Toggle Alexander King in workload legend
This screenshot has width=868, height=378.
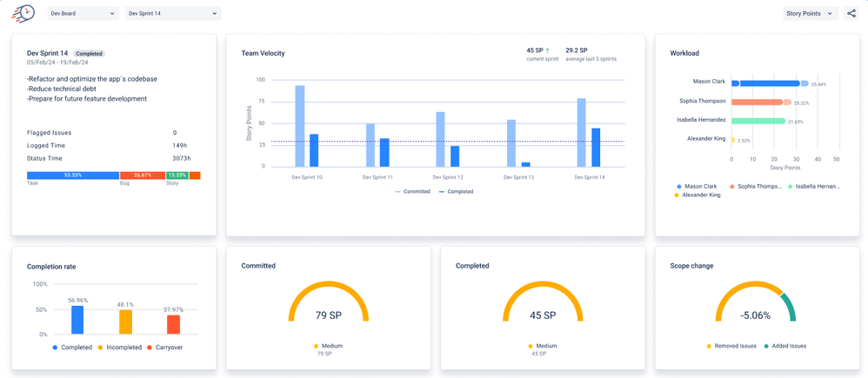(704, 195)
